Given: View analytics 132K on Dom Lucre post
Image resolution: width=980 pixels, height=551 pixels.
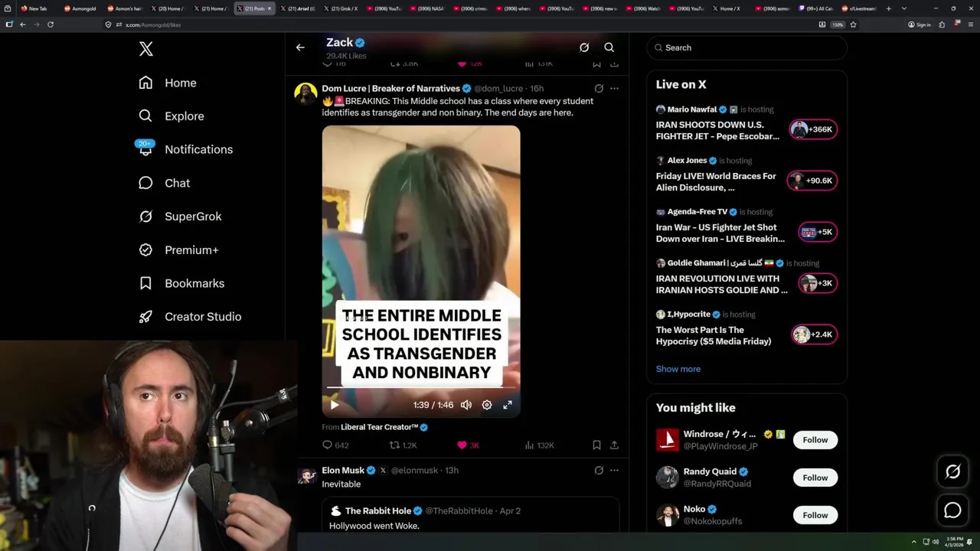Looking at the screenshot, I should point(540,445).
